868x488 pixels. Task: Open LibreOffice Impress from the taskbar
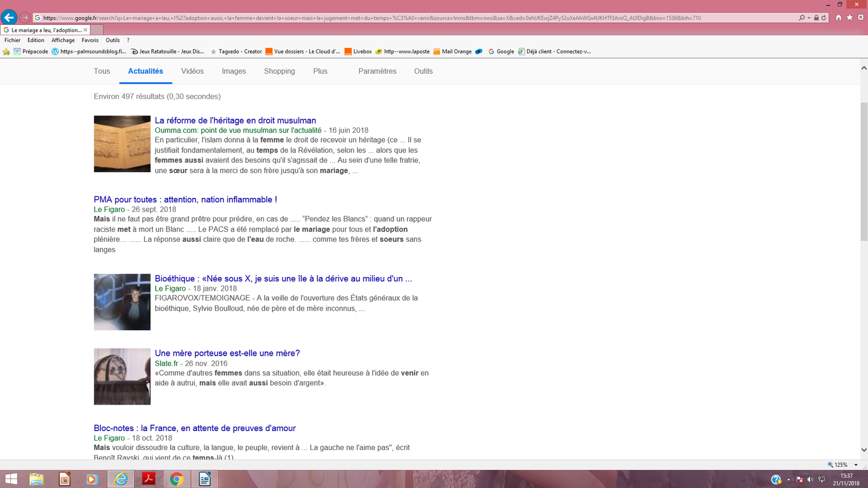click(65, 479)
